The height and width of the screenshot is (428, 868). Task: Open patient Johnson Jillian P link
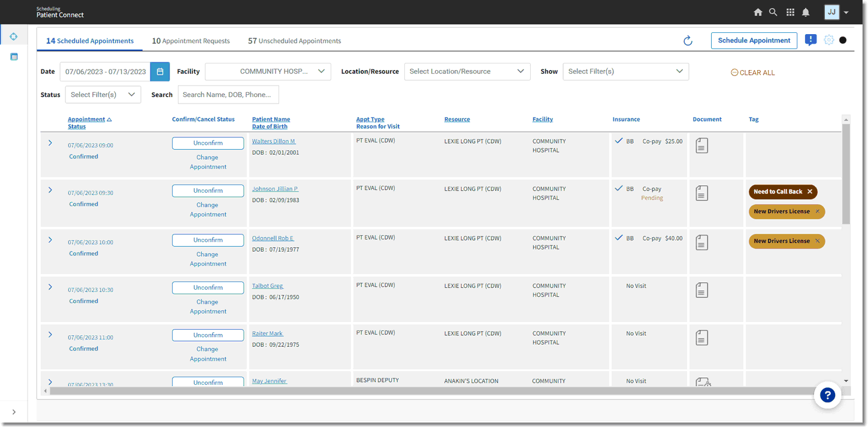(275, 189)
